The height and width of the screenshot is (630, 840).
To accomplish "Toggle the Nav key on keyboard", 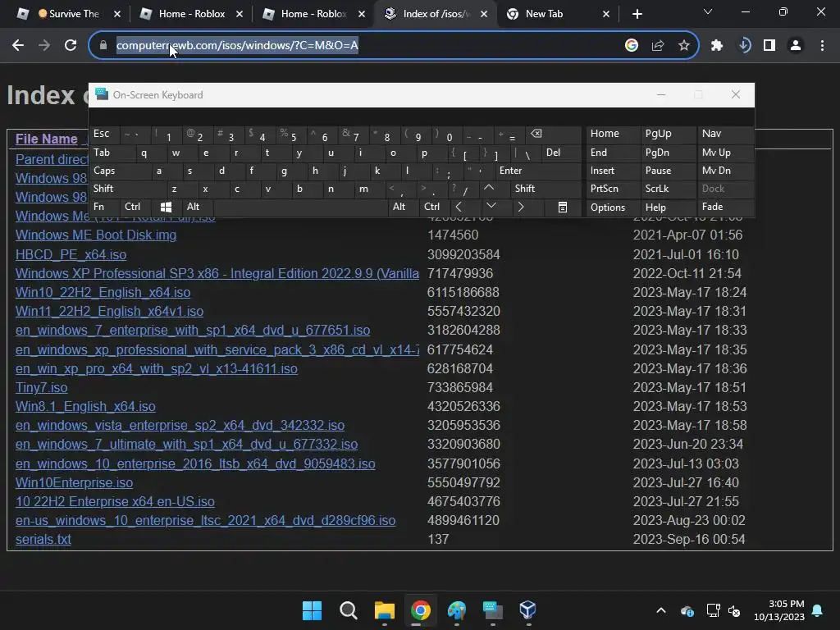I will tap(725, 135).
